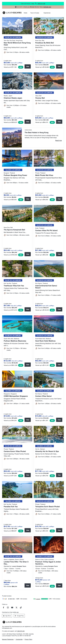The image size is (66, 644).
Task: Call the 1800 014 168 phone link
Action: point(41,4)
